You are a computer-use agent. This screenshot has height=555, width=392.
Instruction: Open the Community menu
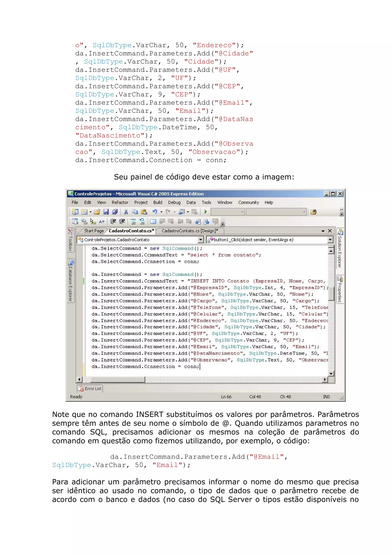click(x=248, y=203)
